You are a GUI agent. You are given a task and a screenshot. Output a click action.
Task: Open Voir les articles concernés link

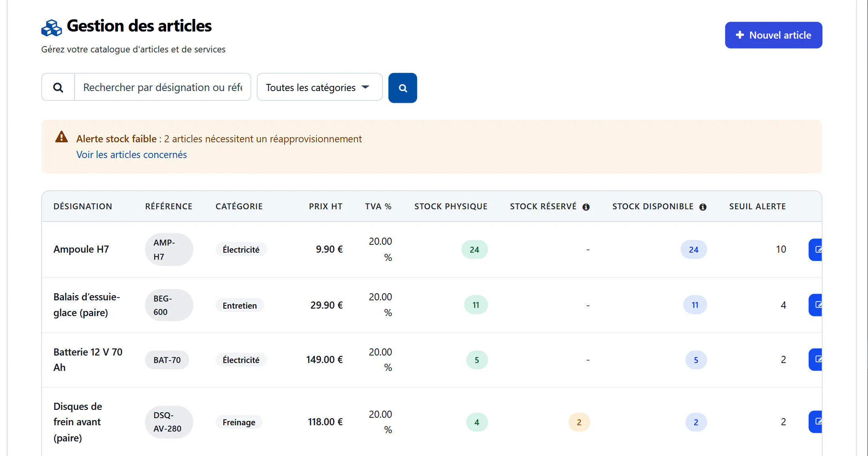(131, 154)
